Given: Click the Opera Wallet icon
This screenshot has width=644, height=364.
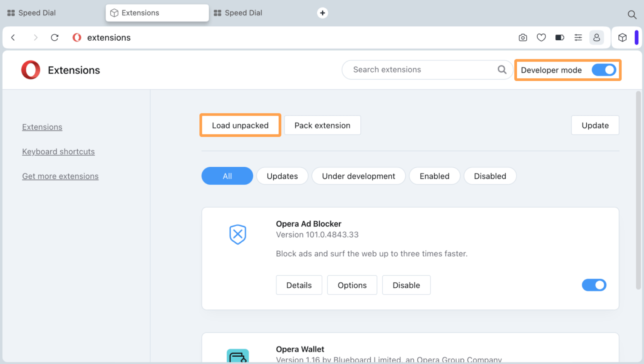Looking at the screenshot, I should 238,355.
